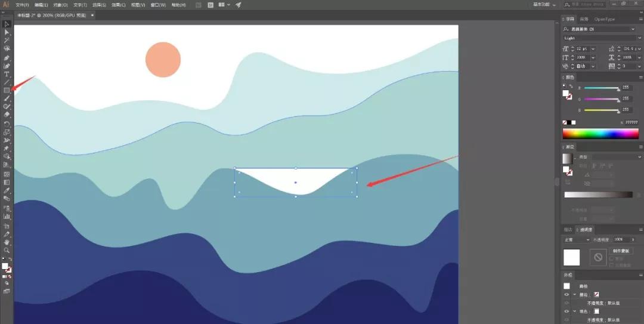Switch to the OpenType panel tab
Image resolution: width=644 pixels, height=324 pixels.
pos(605,19)
